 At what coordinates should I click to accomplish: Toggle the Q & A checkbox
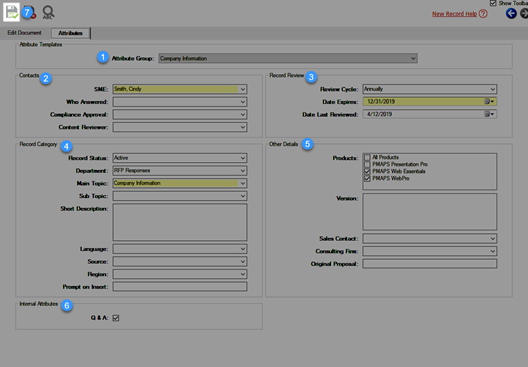[116, 318]
